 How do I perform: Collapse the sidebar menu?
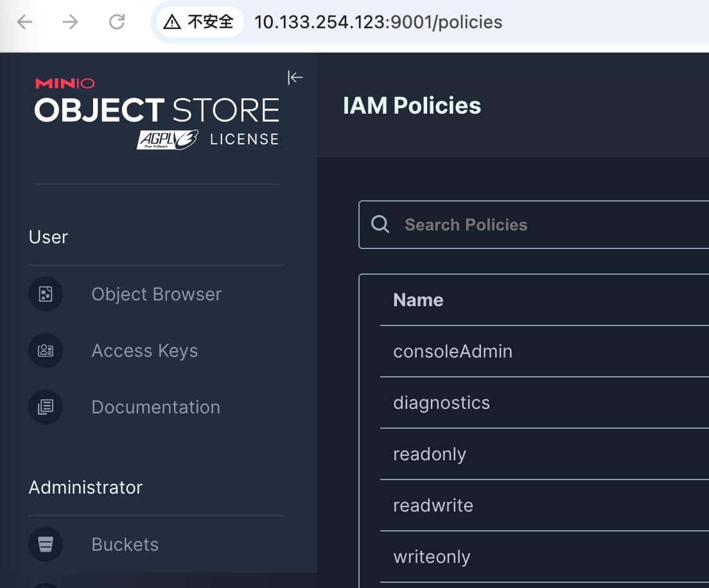click(x=295, y=78)
